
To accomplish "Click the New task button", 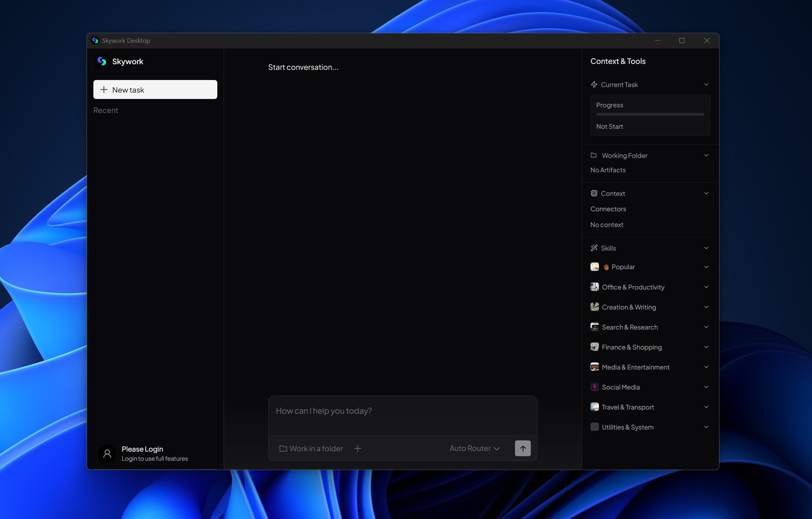I will click(x=155, y=90).
